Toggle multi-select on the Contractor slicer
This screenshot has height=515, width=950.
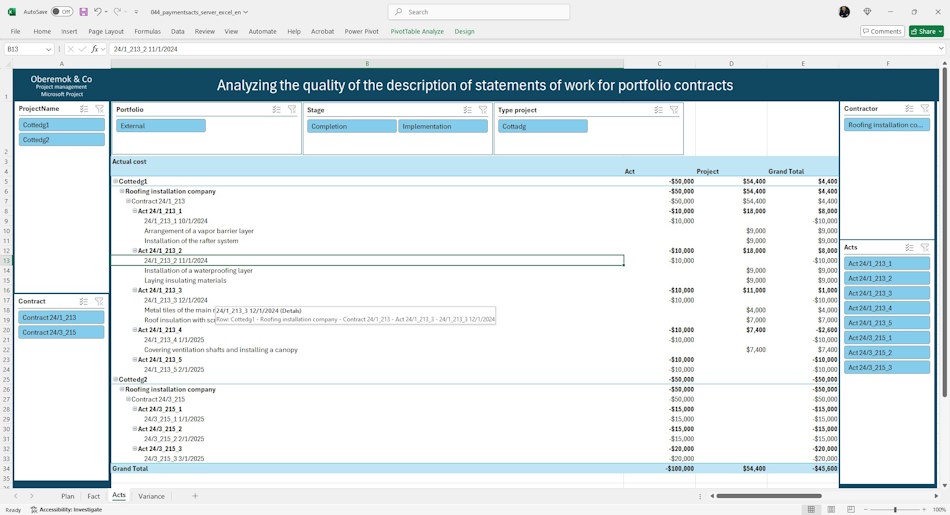point(909,108)
